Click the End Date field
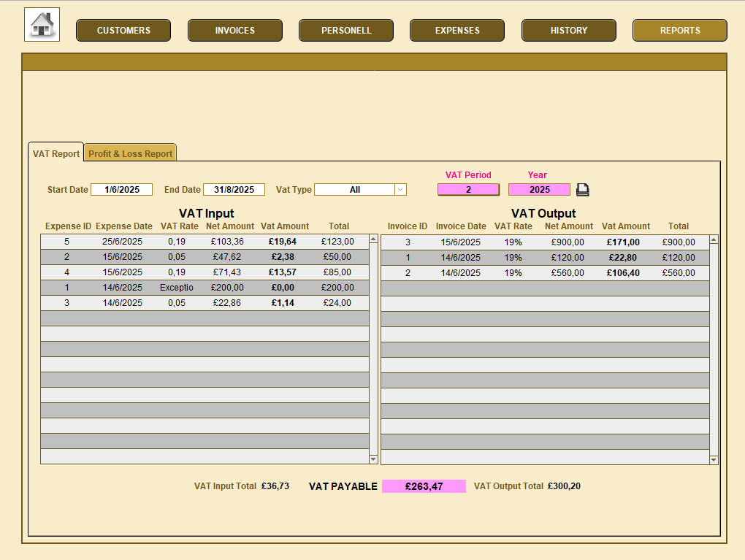745x560 pixels. point(234,190)
